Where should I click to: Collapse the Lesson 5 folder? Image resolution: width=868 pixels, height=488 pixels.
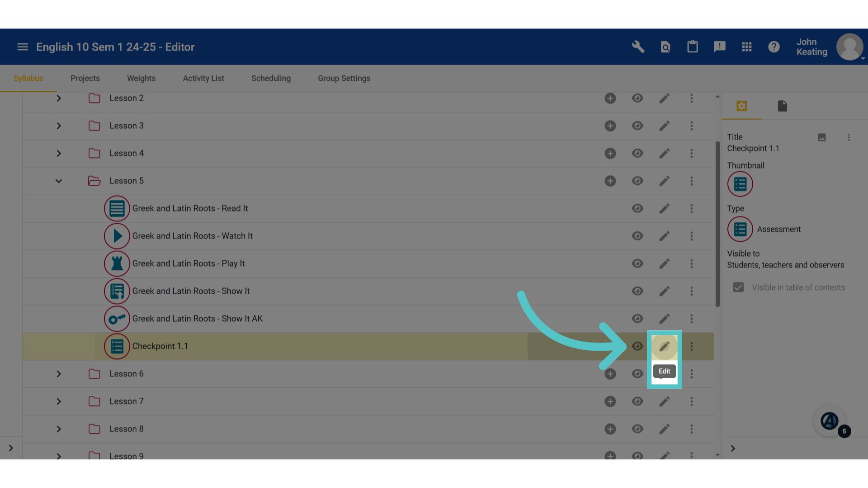[59, 181]
